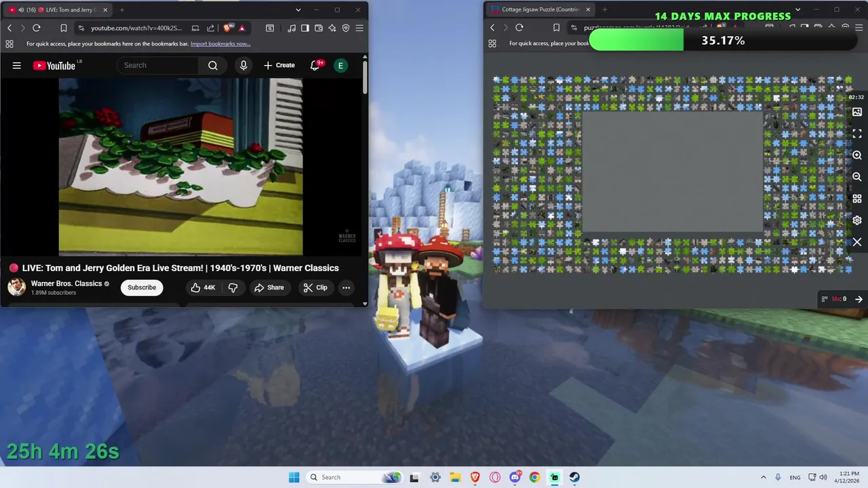Click the Tom and Jerry video player
The width and height of the screenshot is (868, 488).
180,167
